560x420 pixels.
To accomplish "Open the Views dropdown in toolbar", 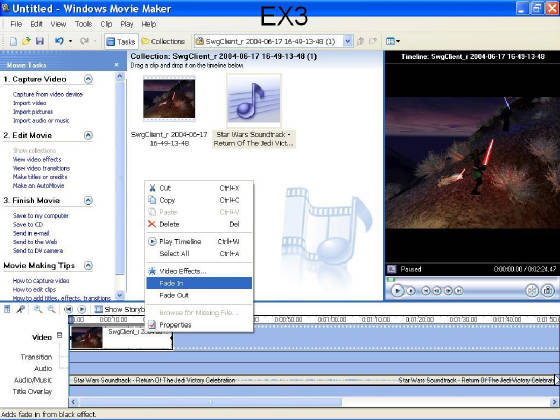I will point(392,41).
